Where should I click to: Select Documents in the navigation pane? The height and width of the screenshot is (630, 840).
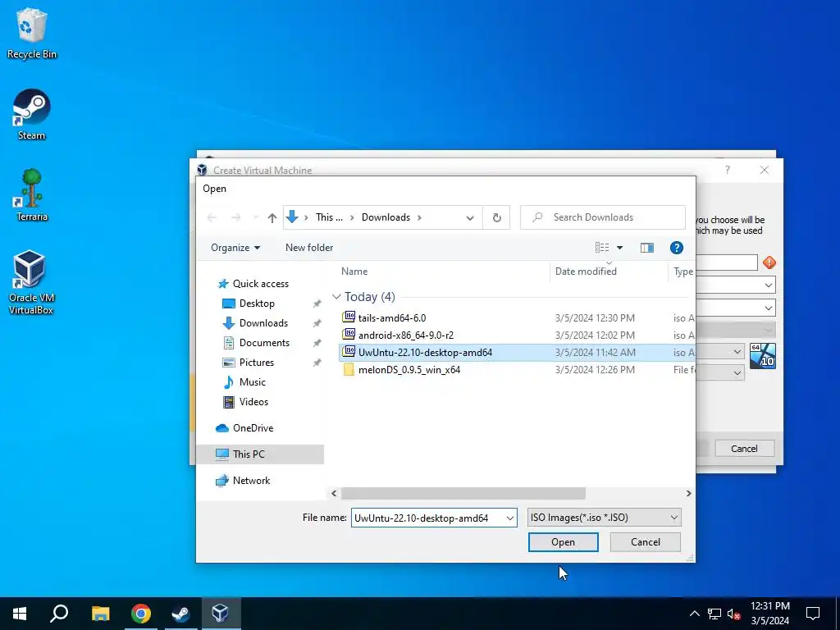(264, 343)
